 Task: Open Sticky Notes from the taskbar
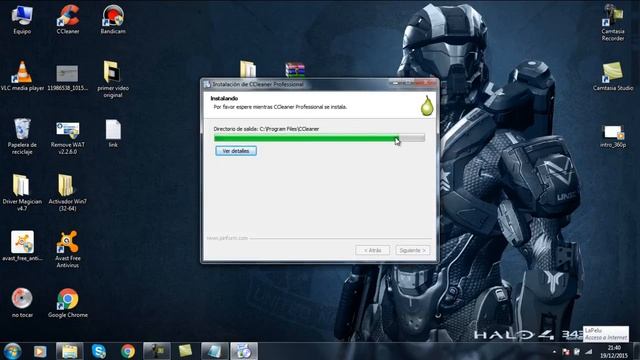click(x=185, y=351)
